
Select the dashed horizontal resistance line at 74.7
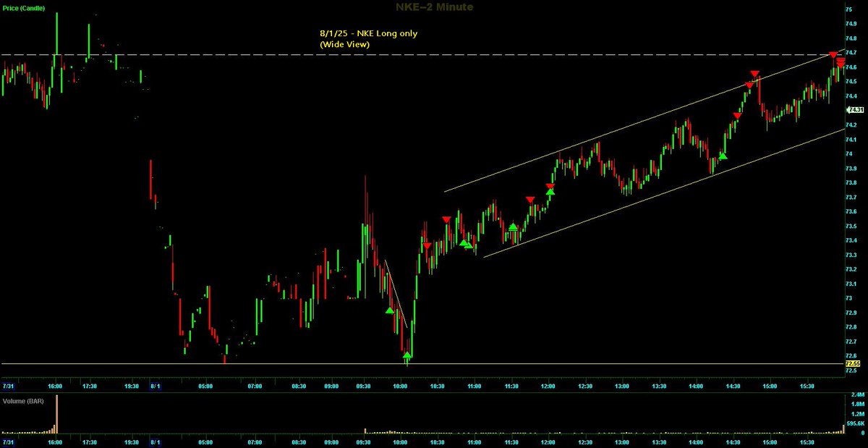coord(422,54)
